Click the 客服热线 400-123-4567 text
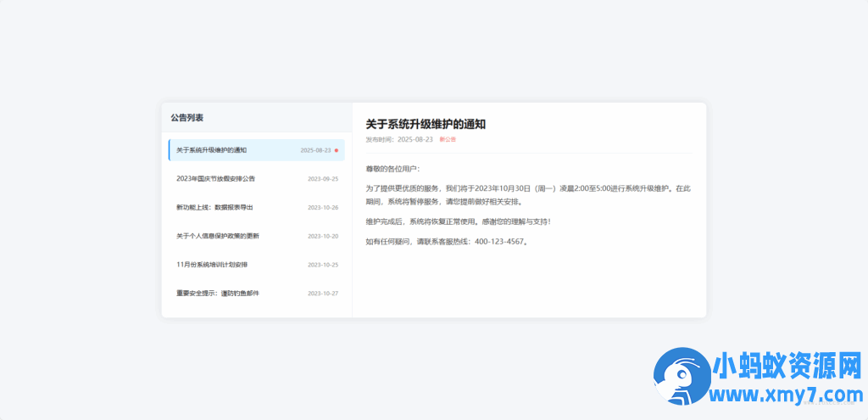868x420 pixels. point(482,242)
